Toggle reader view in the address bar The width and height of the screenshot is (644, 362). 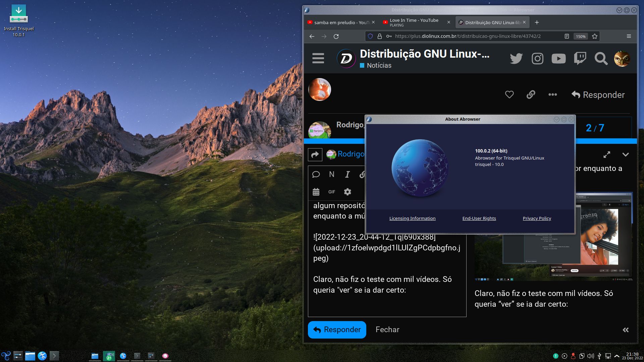[x=567, y=36]
